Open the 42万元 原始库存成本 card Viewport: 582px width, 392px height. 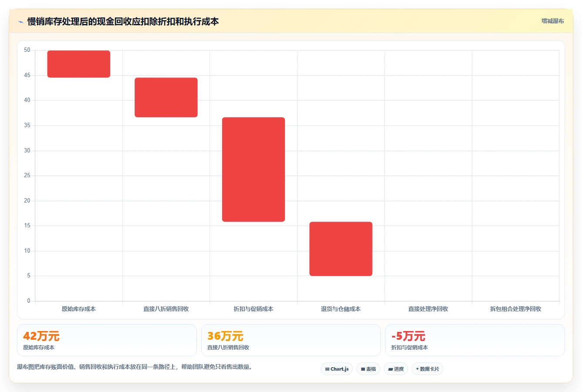(107, 340)
